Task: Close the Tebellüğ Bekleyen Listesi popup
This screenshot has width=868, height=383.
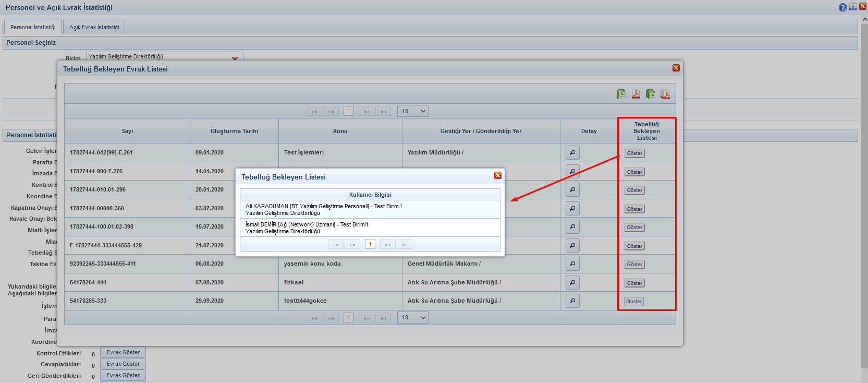Action: (x=498, y=175)
